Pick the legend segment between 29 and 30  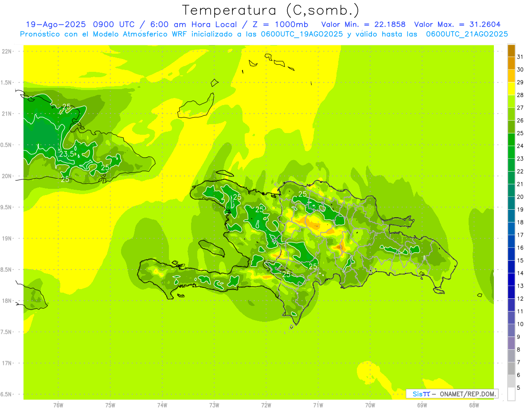tap(511, 76)
